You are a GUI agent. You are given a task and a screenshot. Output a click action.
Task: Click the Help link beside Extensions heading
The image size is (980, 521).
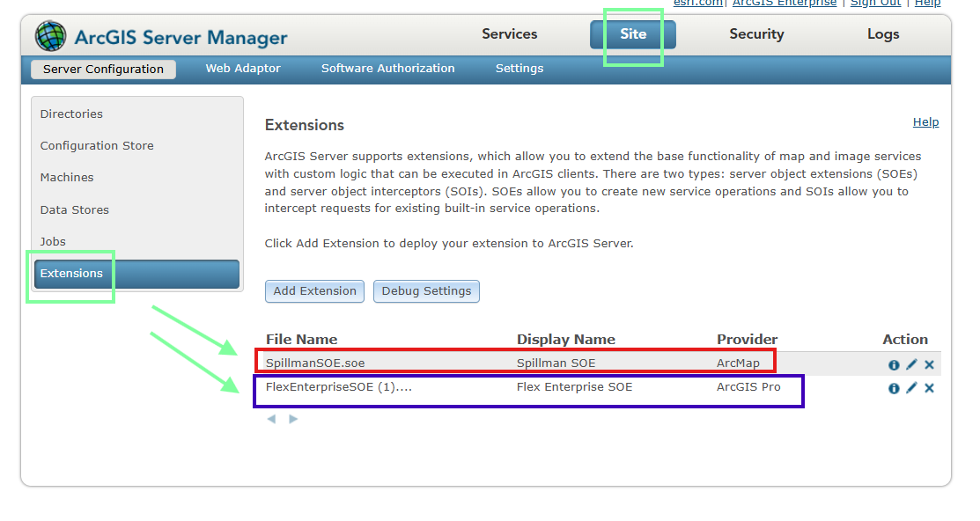(925, 122)
